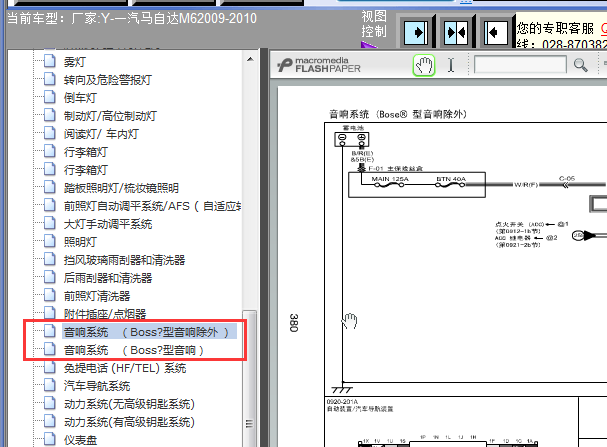Open the 踏板照明灯/梳妆镜照明 entry

point(121,188)
